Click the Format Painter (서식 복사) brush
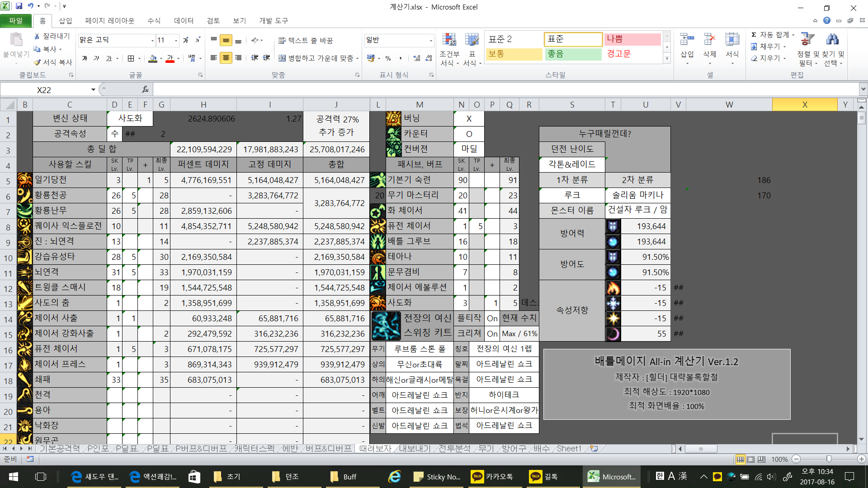This screenshot has height=488, width=868. [x=37, y=62]
